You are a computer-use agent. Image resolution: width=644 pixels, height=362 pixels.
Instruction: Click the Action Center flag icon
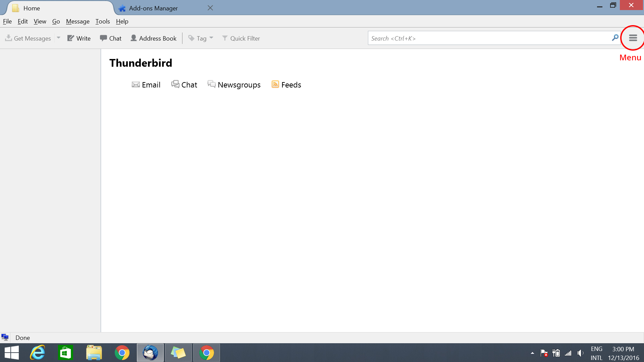[544, 353]
